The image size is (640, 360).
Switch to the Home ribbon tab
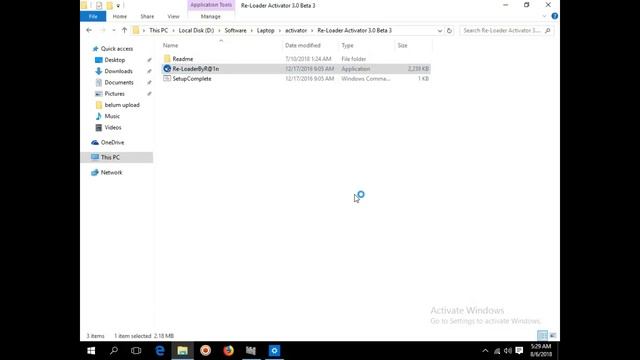point(120,16)
